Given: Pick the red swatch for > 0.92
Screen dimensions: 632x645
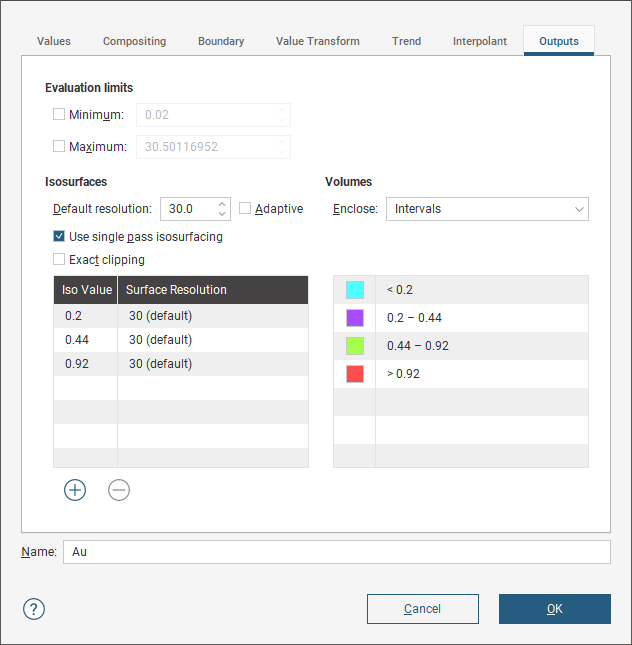Looking at the screenshot, I should coord(354,374).
